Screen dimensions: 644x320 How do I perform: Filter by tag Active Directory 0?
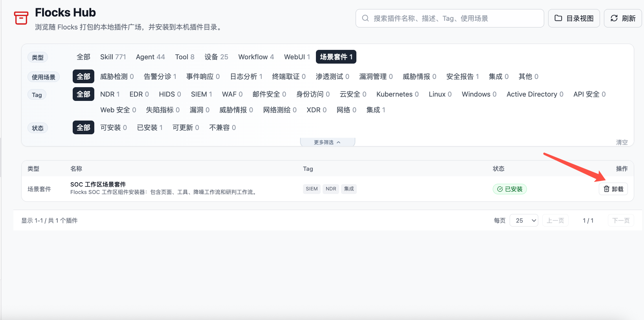click(535, 94)
